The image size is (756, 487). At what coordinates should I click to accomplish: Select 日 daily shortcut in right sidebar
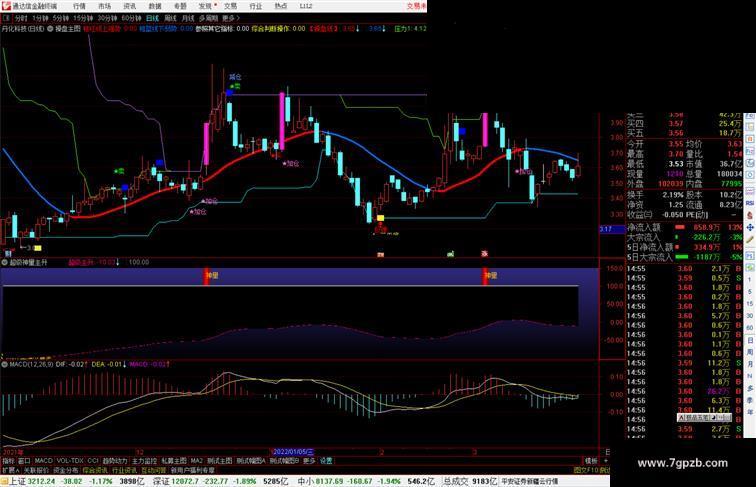tap(750, 340)
